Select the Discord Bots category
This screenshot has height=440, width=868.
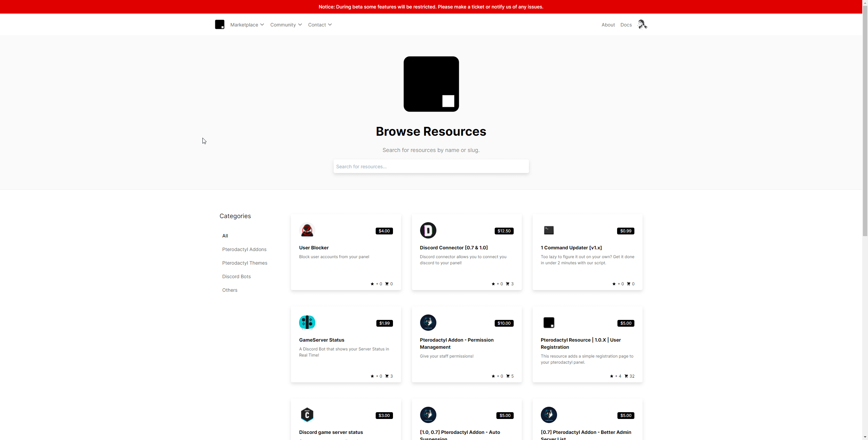point(236,276)
